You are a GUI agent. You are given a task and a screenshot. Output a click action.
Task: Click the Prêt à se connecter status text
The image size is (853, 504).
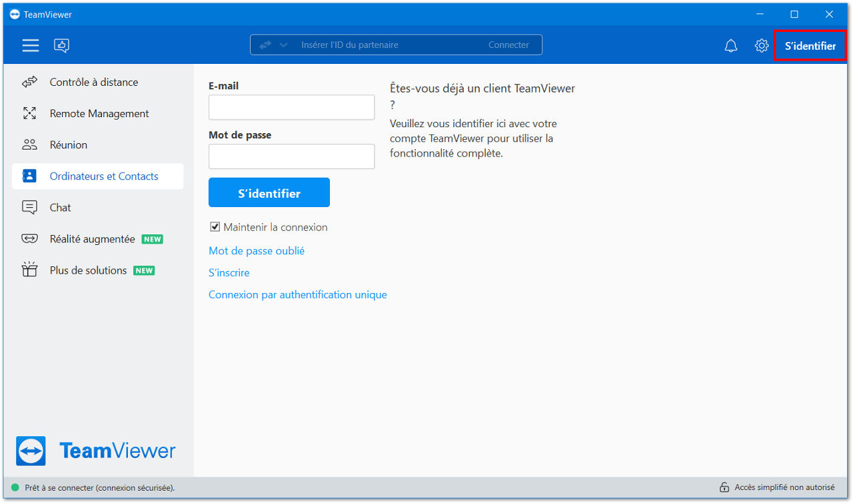tap(100, 488)
